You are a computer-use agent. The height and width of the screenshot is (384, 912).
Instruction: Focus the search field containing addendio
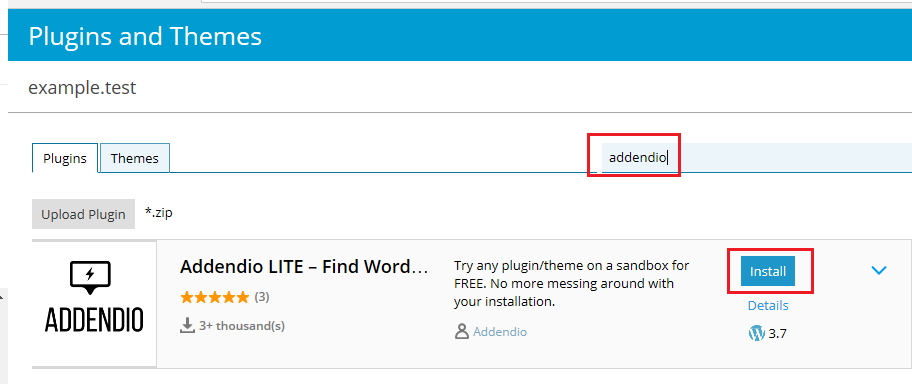click(756, 157)
